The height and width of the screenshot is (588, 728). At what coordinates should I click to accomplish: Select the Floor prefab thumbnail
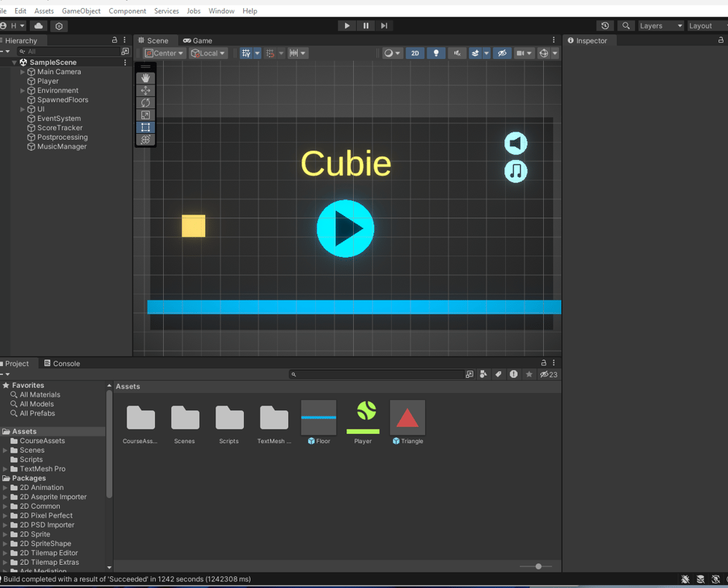pyautogui.click(x=319, y=418)
